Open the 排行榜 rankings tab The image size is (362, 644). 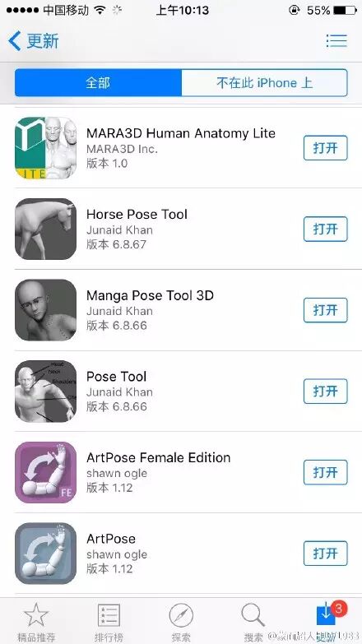point(109,620)
